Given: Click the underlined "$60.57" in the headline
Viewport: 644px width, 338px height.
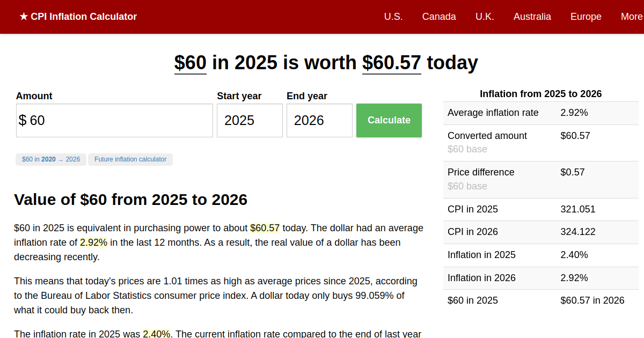Looking at the screenshot, I should [x=391, y=63].
